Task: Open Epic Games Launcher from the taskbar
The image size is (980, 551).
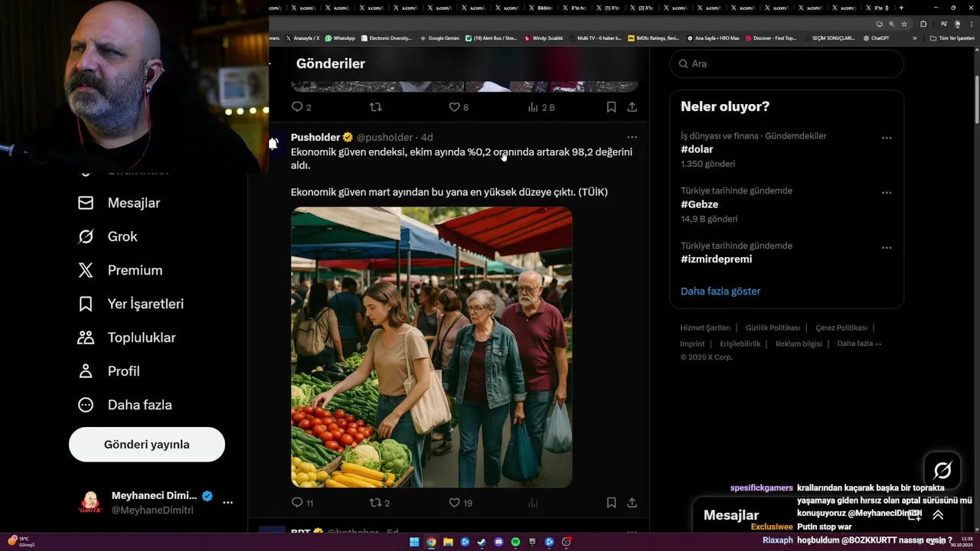Action: [x=532, y=542]
